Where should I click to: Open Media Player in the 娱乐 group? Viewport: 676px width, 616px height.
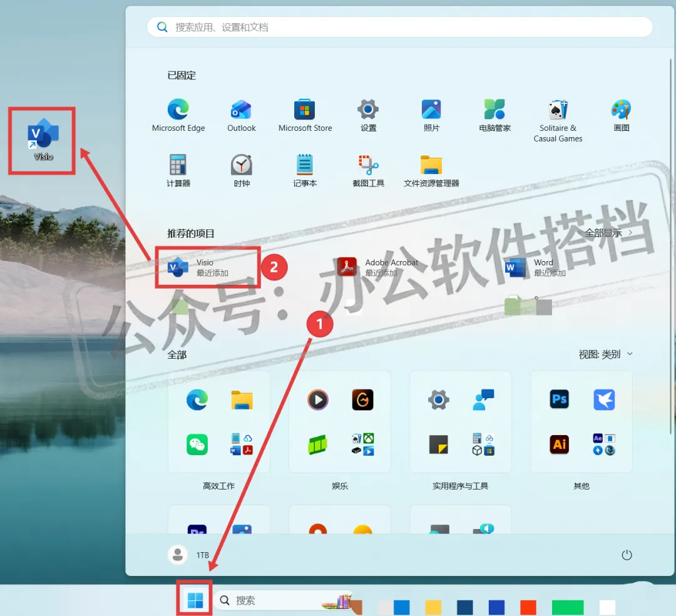[x=318, y=400]
